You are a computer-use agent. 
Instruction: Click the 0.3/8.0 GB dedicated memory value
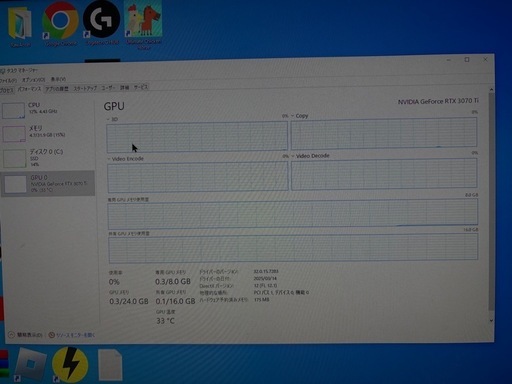click(x=173, y=281)
